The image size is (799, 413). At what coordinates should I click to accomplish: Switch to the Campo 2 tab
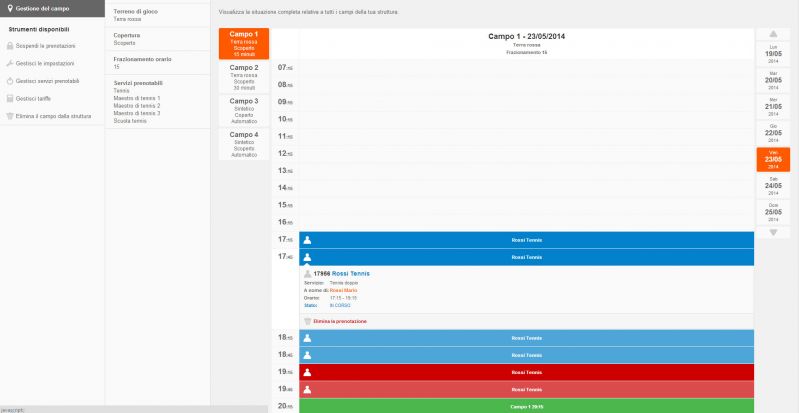pyautogui.click(x=244, y=78)
